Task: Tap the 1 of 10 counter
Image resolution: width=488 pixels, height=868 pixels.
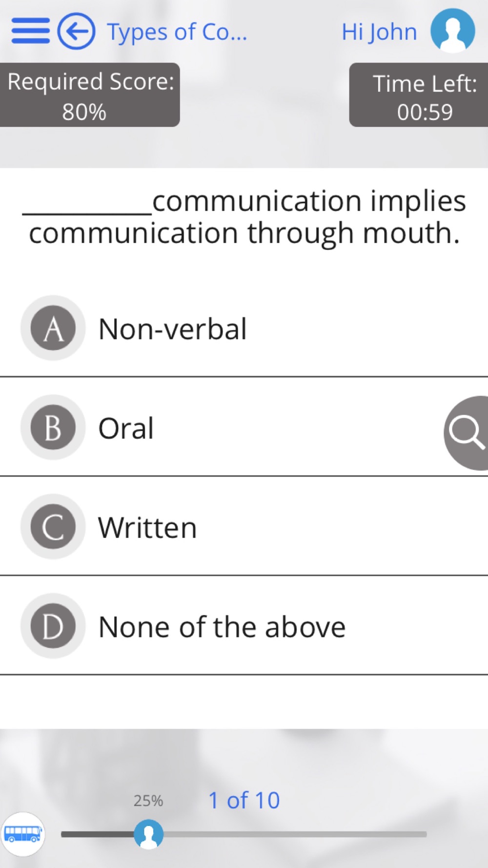Action: (x=244, y=801)
